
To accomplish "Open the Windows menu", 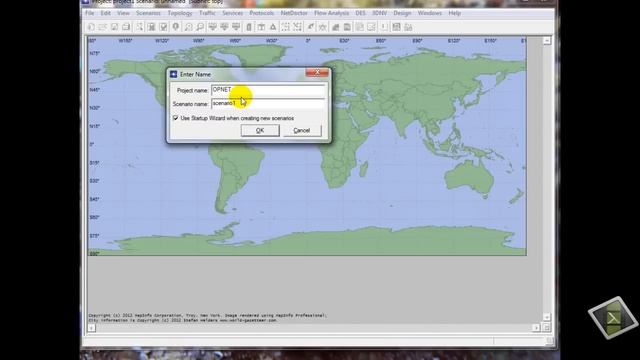I will [429, 13].
